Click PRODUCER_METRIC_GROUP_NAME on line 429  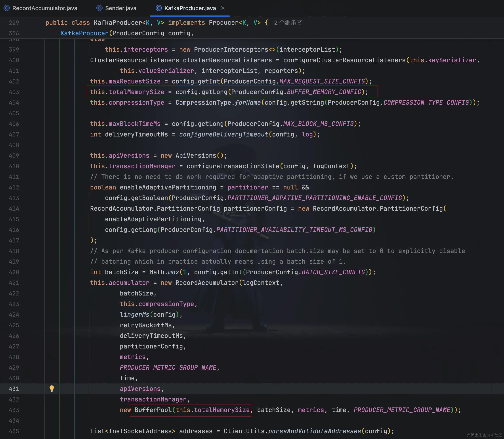(x=168, y=368)
